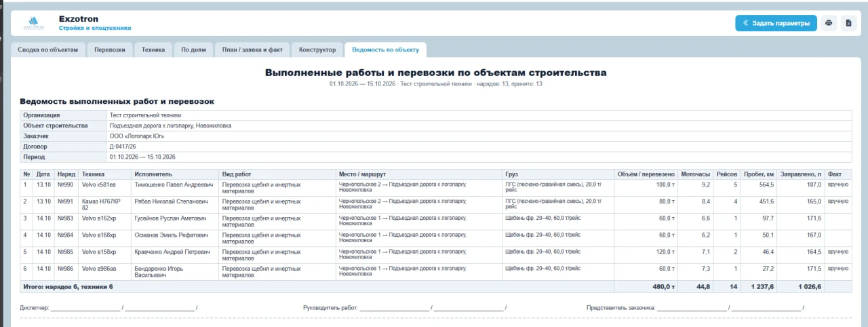The image size is (868, 327).
Task: Open the План / заявка и факт tab
Action: (252, 50)
